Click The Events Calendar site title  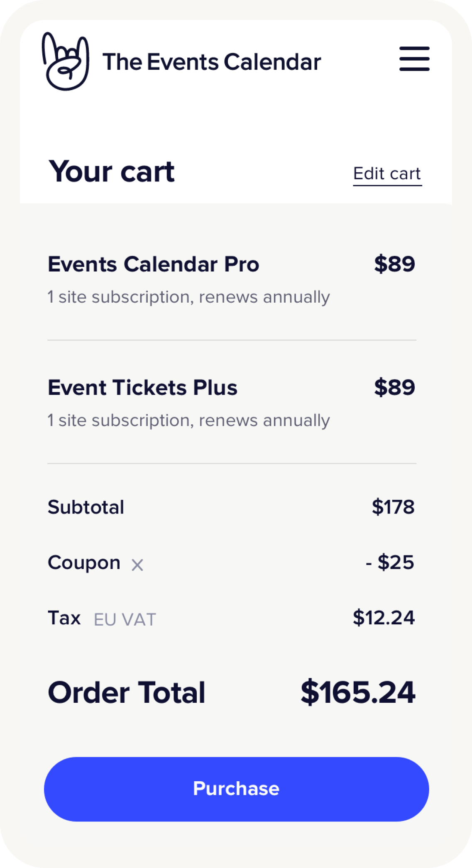(212, 62)
